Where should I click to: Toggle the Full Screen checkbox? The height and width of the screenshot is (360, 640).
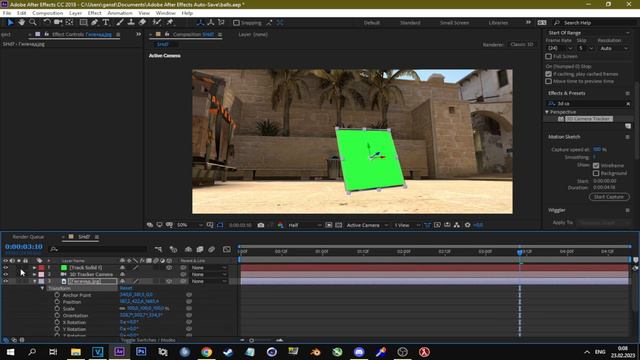pyautogui.click(x=549, y=56)
